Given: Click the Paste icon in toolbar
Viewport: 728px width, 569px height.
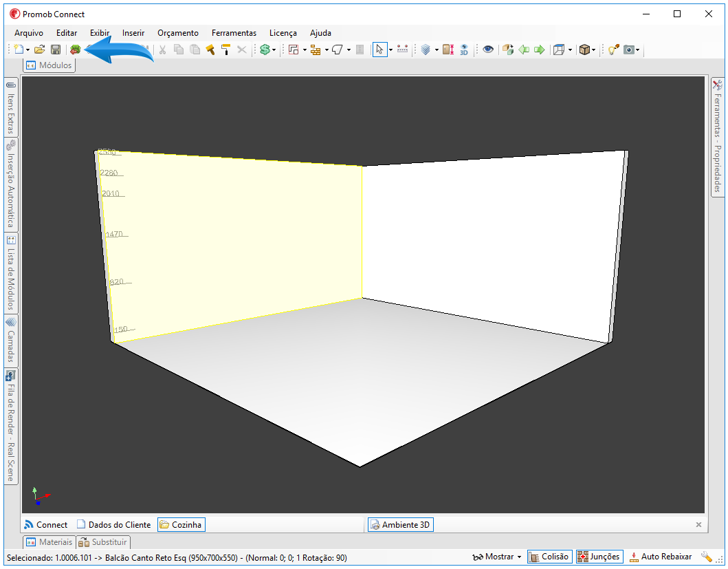Looking at the screenshot, I should 195,50.
